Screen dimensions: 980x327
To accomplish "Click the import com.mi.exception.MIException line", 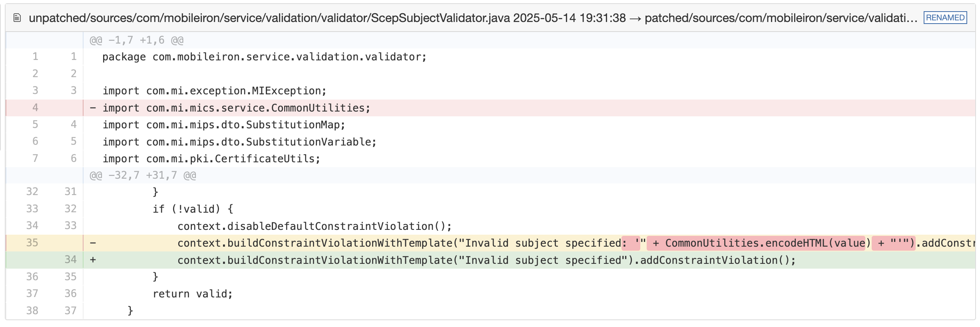I will click(214, 91).
